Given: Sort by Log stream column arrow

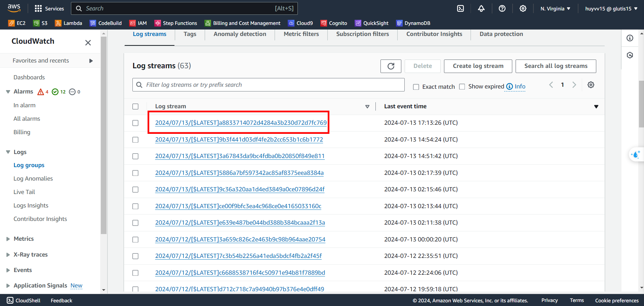Looking at the screenshot, I should pos(367,107).
